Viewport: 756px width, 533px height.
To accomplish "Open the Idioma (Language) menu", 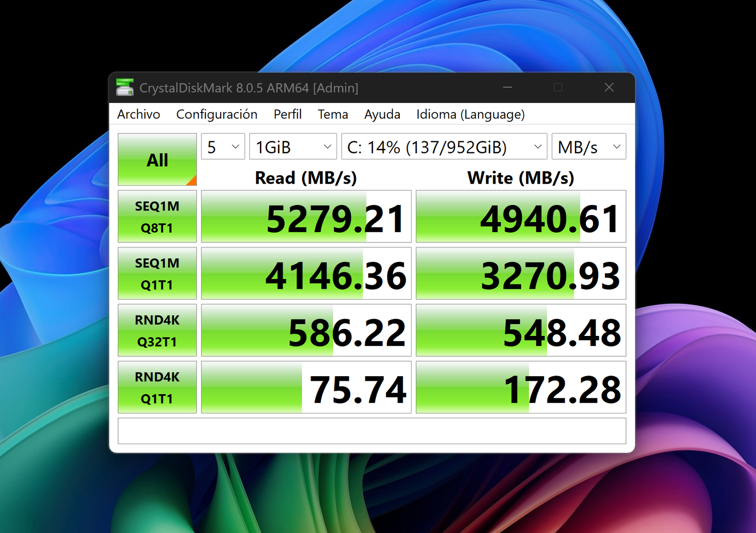I will [x=470, y=114].
